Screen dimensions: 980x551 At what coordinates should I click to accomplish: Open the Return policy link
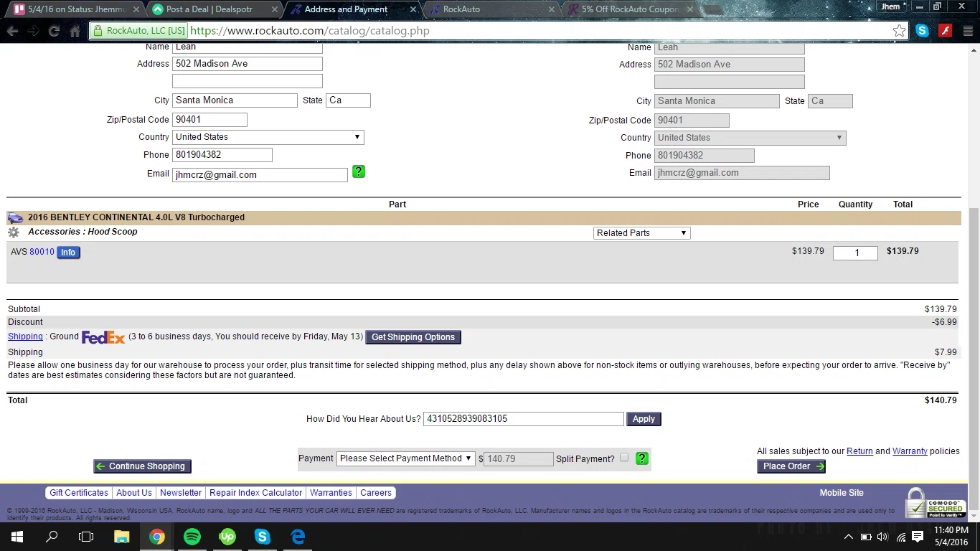pyautogui.click(x=859, y=451)
